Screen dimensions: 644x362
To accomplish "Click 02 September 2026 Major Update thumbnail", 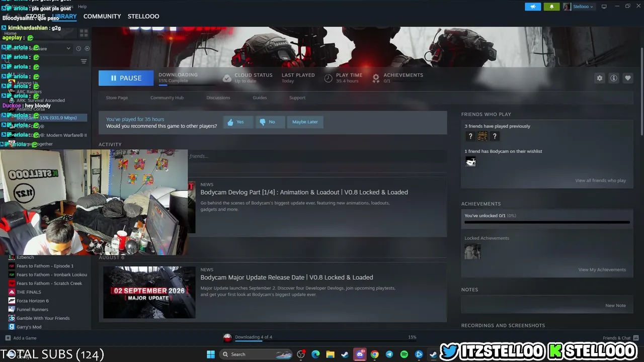I will tap(149, 292).
